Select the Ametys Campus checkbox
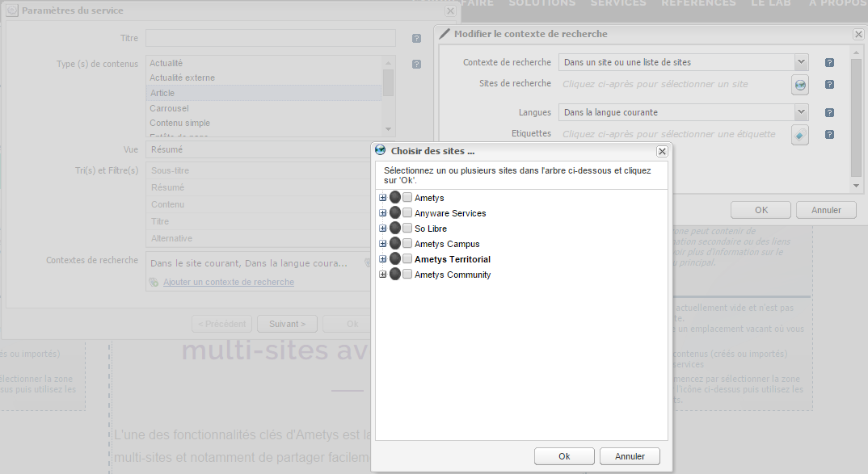Screen dimensions: 868x474 click(x=407, y=243)
